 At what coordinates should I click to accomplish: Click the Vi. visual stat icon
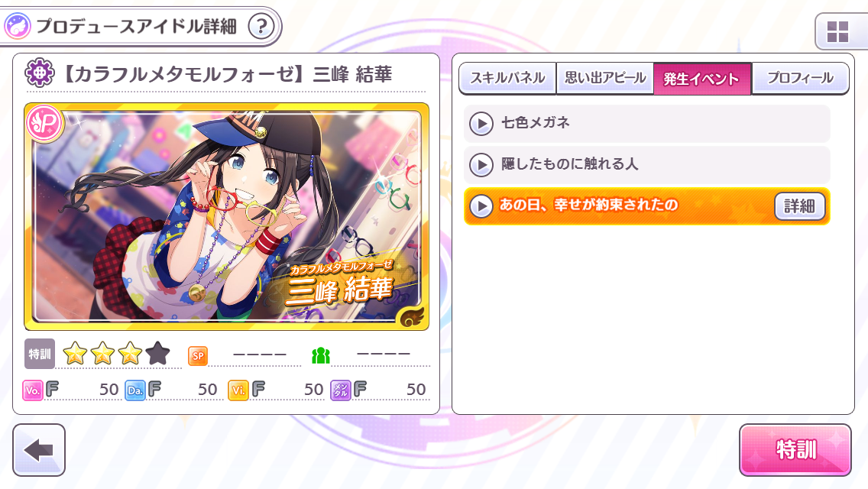click(238, 390)
